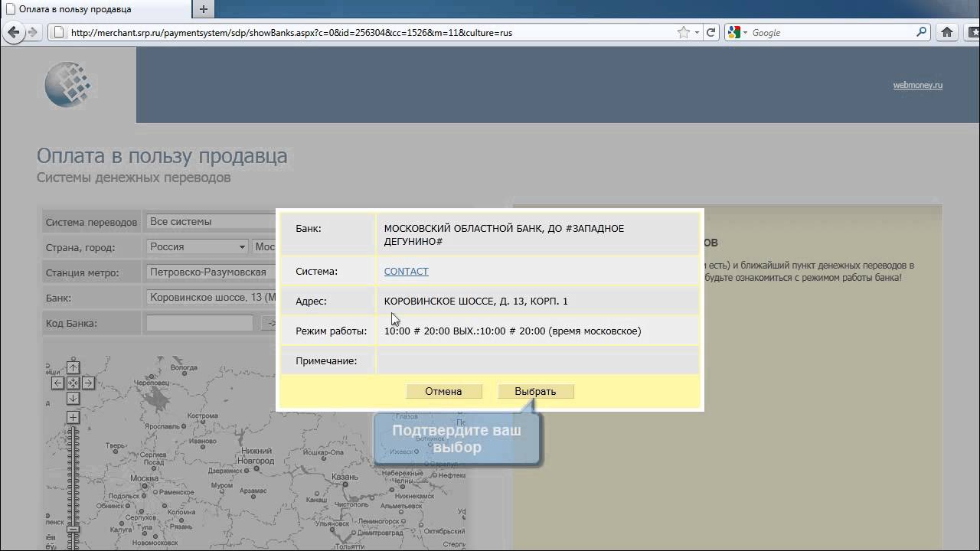Open the CONTACT system link
This screenshot has height=551, width=980.
[x=406, y=271]
